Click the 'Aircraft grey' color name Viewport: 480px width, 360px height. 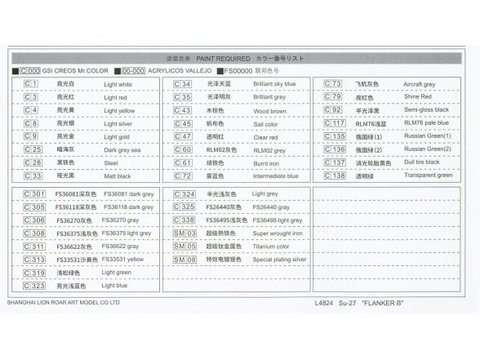(x=419, y=84)
